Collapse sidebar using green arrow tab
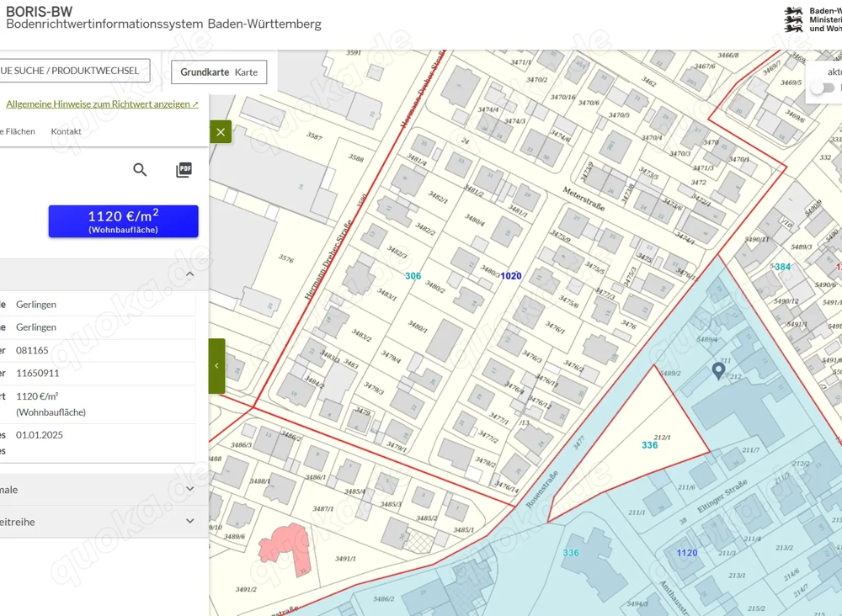 (216, 366)
